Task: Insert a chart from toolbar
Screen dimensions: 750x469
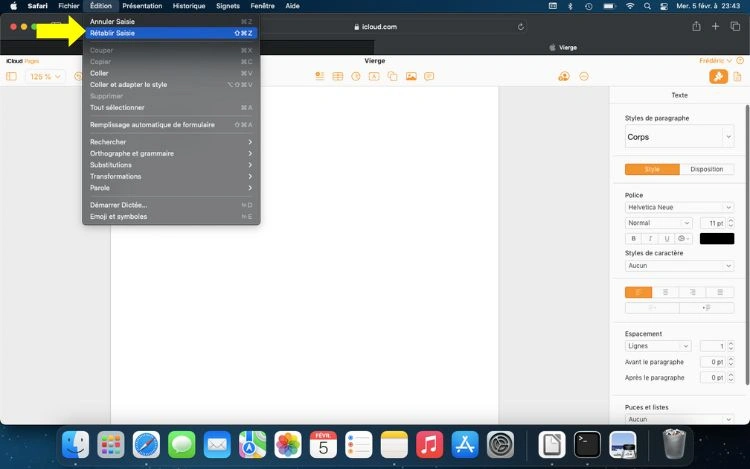Action: pos(356,76)
